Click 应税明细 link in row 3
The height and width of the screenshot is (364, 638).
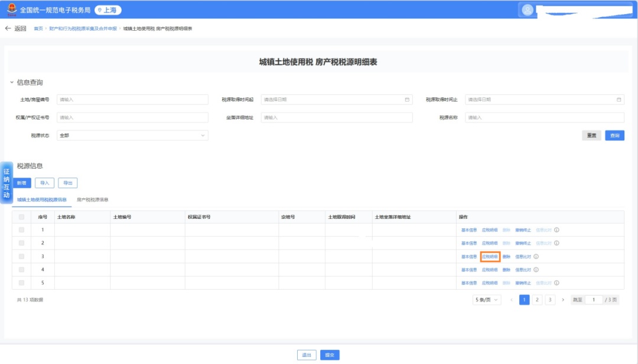(x=490, y=257)
